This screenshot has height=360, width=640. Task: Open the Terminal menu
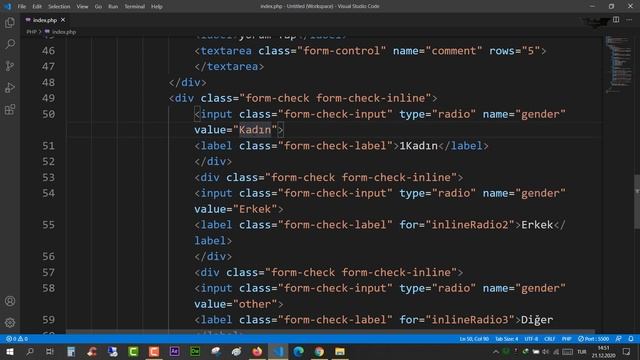point(135,6)
